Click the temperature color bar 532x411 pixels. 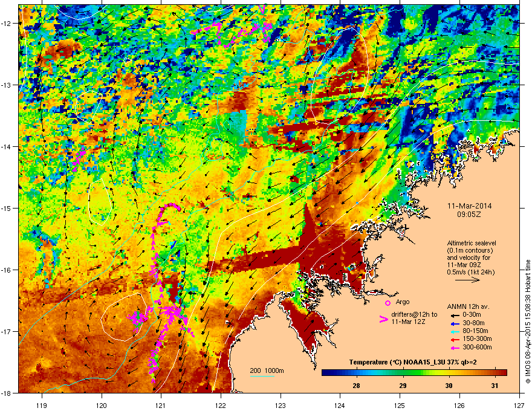pos(414,373)
